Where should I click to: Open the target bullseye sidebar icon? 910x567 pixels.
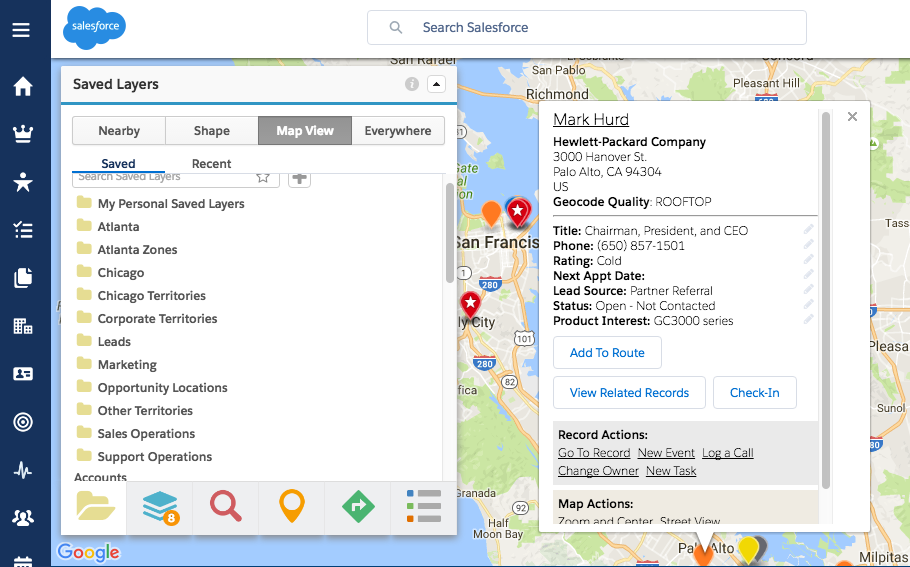tap(23, 422)
